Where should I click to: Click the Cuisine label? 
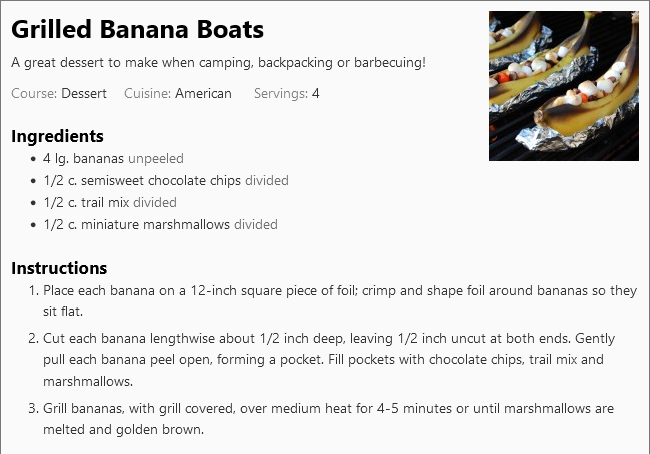(148, 93)
